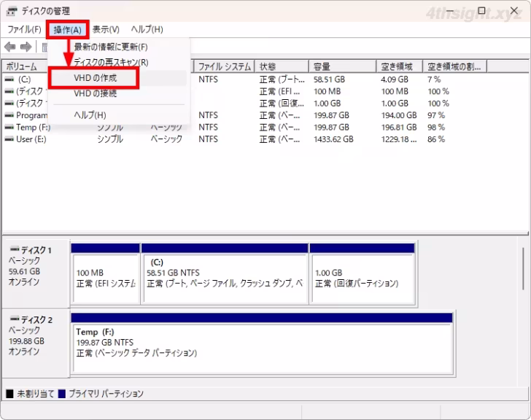Click the black 未割り当て legend swatch

point(9,394)
